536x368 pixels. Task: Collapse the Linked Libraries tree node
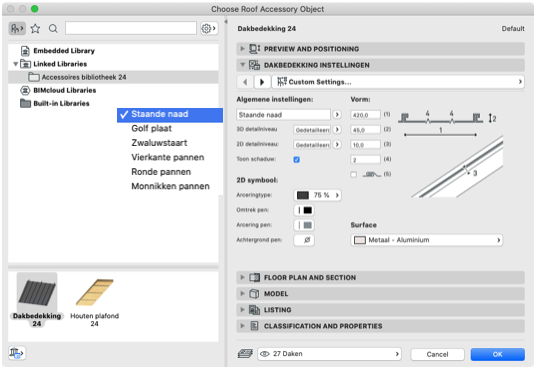click(x=15, y=64)
